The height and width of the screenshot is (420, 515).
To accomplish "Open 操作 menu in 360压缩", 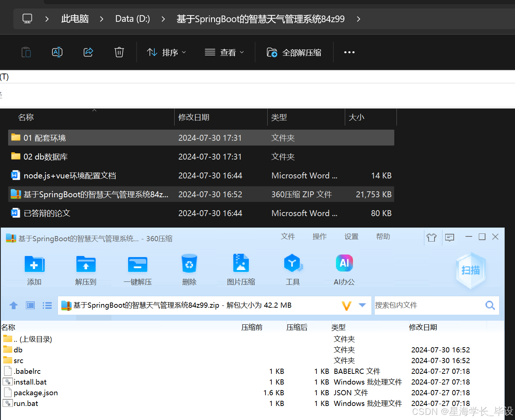I will pos(320,236).
